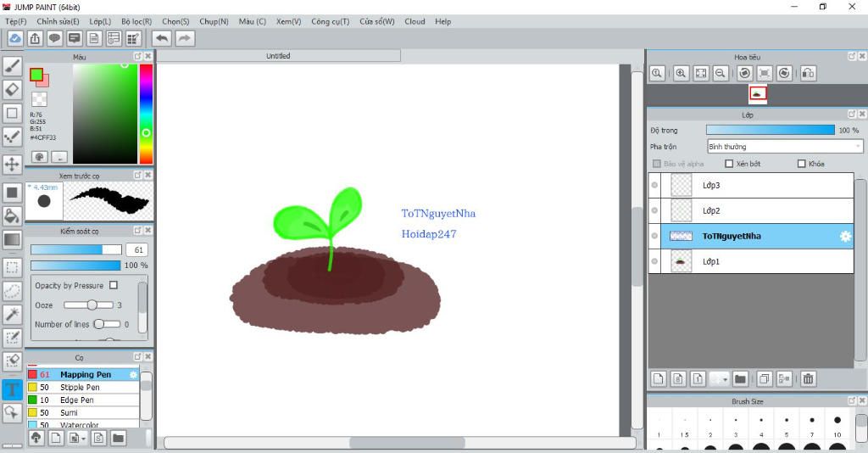The image size is (868, 453).
Task: Add a new layer folder
Action: 740,379
